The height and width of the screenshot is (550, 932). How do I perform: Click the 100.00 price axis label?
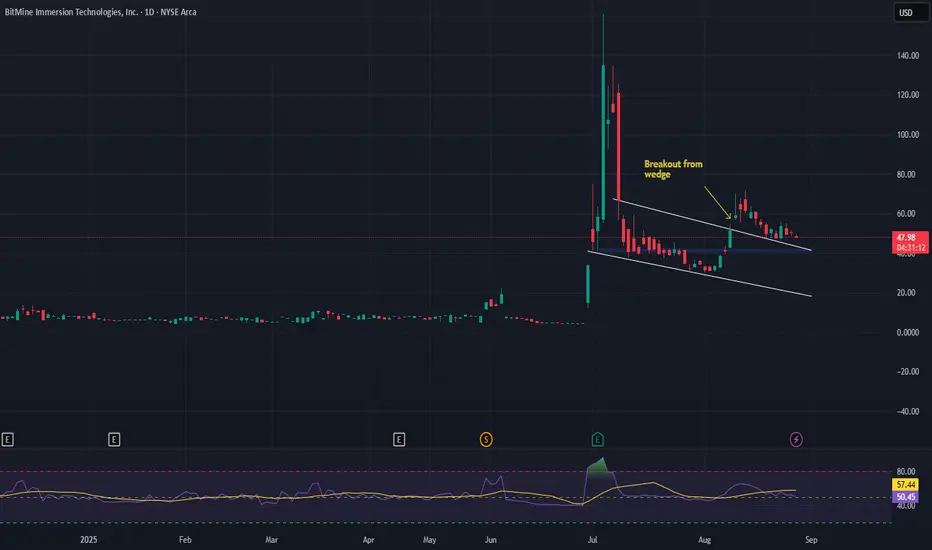point(908,134)
